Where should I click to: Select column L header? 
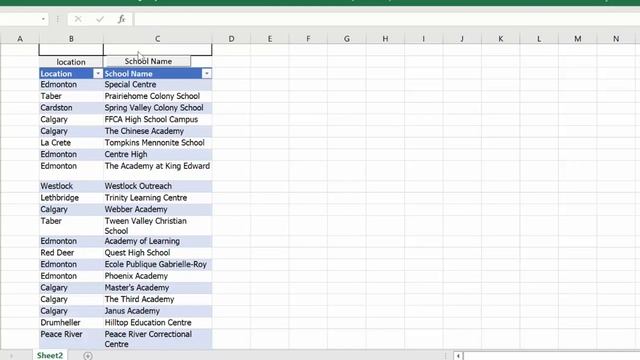[x=539, y=39]
